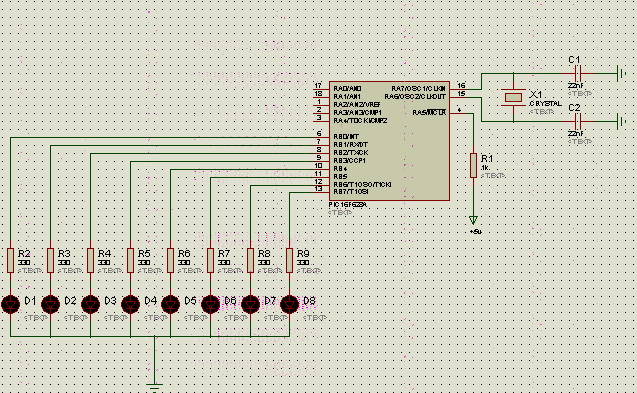Click the R8 resistor body

coord(250,260)
